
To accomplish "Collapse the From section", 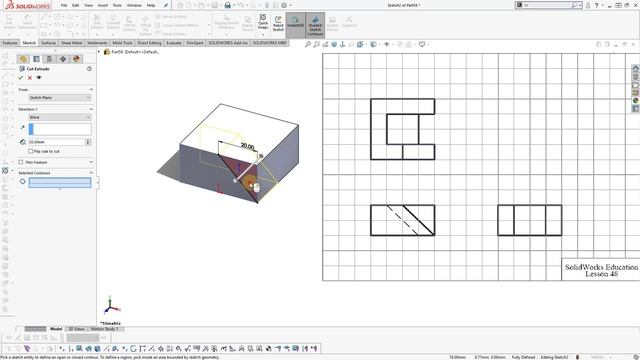I will pyautogui.click(x=91, y=89).
